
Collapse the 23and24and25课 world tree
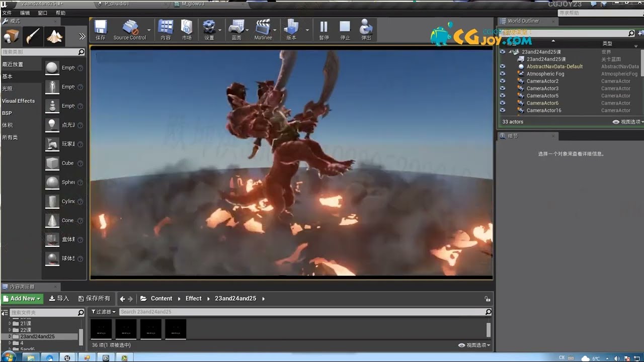510,52
